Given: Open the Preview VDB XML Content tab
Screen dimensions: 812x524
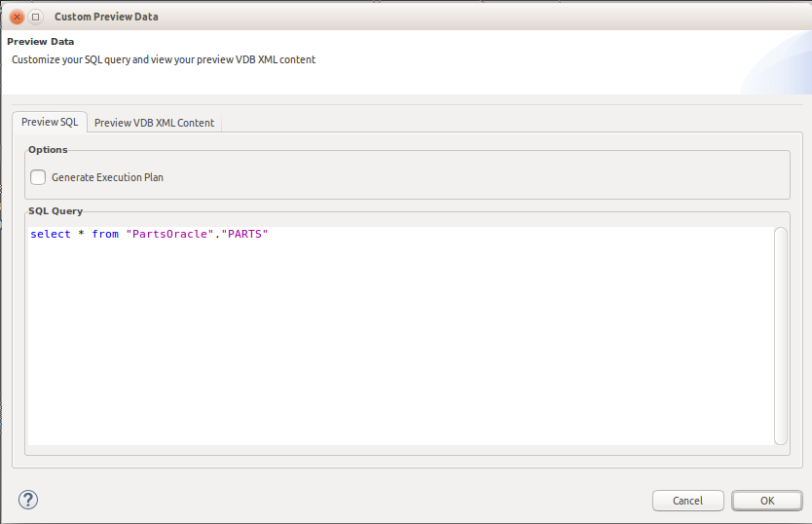Looking at the screenshot, I should 154,123.
